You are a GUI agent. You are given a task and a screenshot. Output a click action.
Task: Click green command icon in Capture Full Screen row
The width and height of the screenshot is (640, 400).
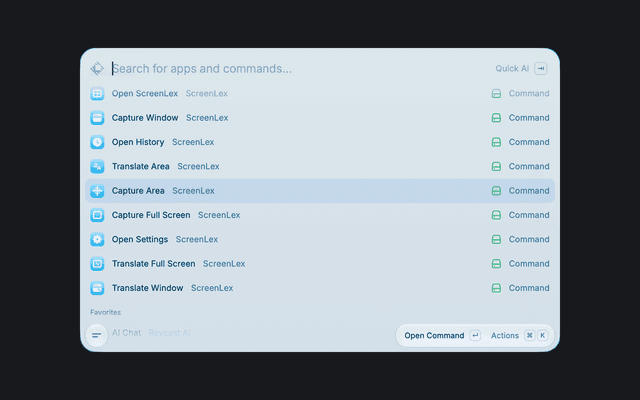(496, 215)
